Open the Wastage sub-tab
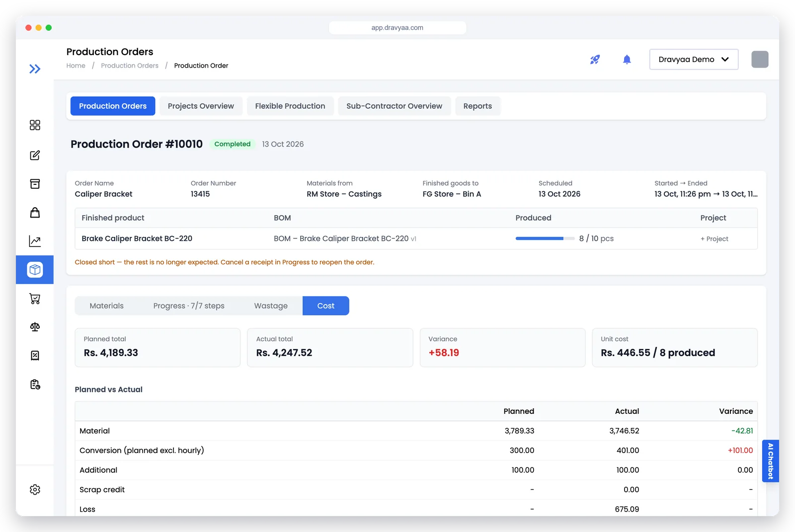795x532 pixels. pos(271,306)
